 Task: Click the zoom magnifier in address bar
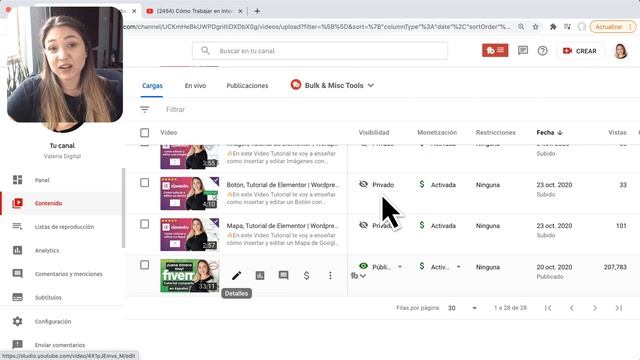pyautogui.click(x=521, y=27)
